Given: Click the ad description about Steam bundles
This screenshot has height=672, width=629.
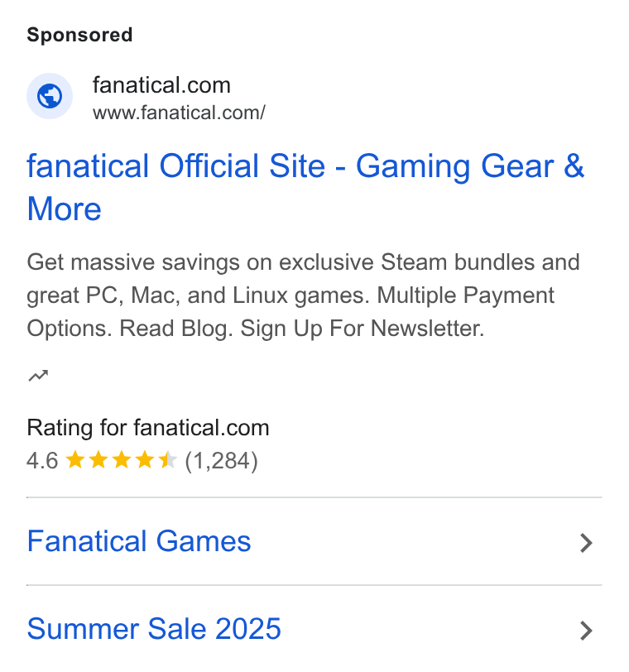Looking at the screenshot, I should tap(304, 295).
